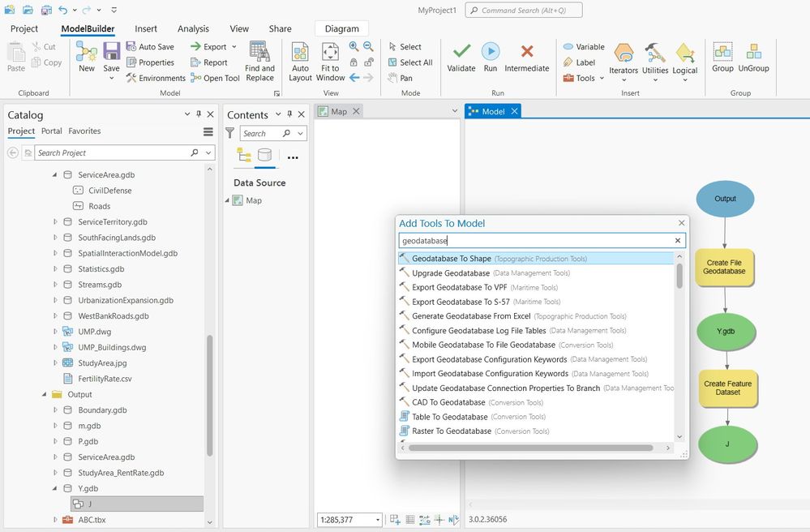Validate the model
The height and width of the screenshot is (532, 810).
[461, 58]
